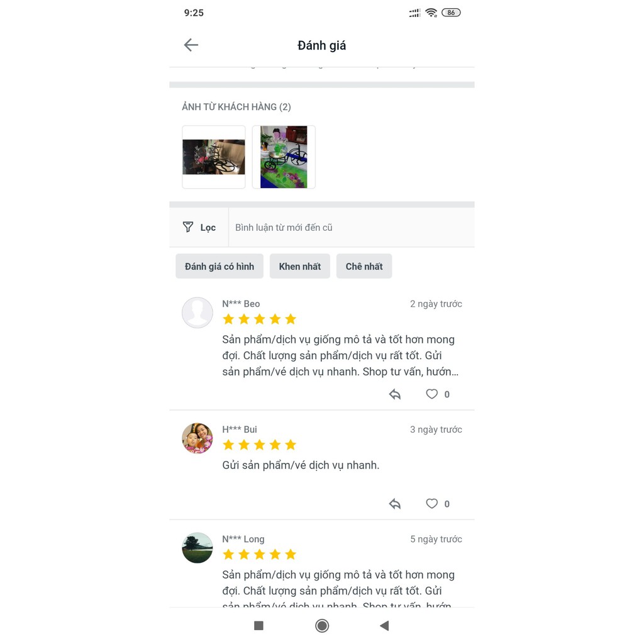Open H*** Bui's profile avatar
The width and height of the screenshot is (644, 644).
[197, 438]
